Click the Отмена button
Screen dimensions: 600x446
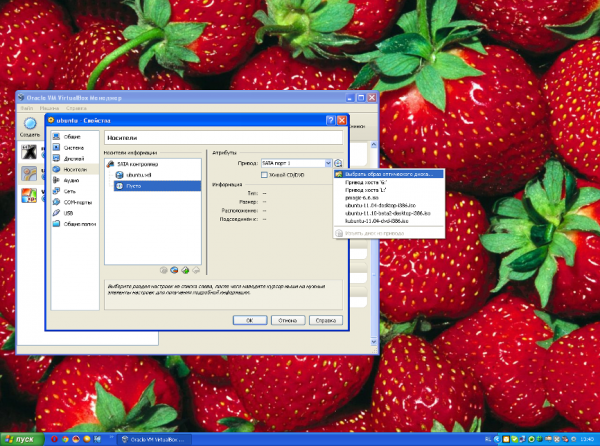288,320
